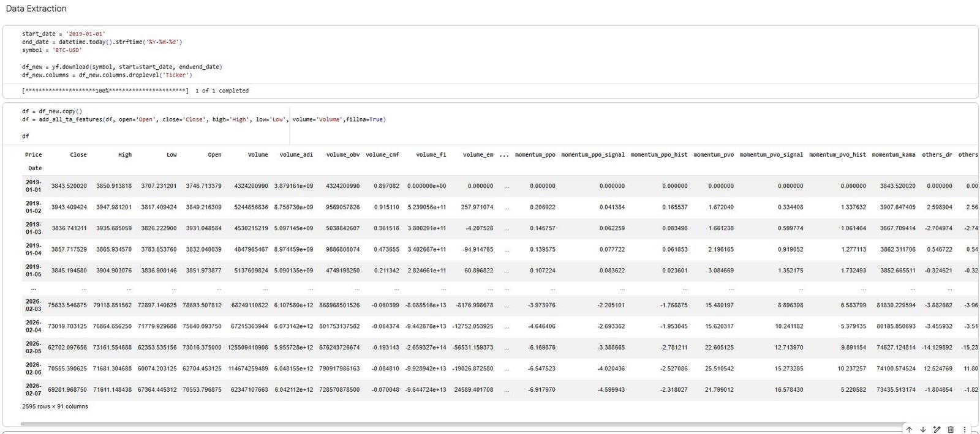Click the 'volume_fi' column header
The width and height of the screenshot is (980, 434).
431,155
